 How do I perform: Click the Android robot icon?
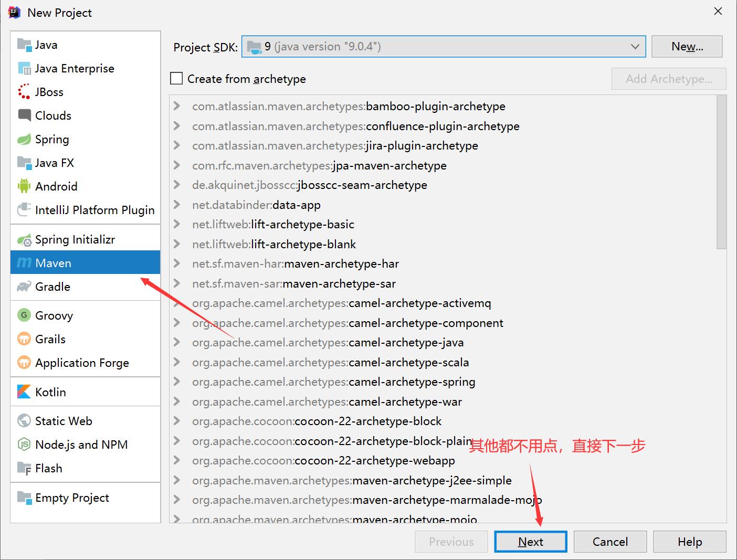tap(24, 186)
